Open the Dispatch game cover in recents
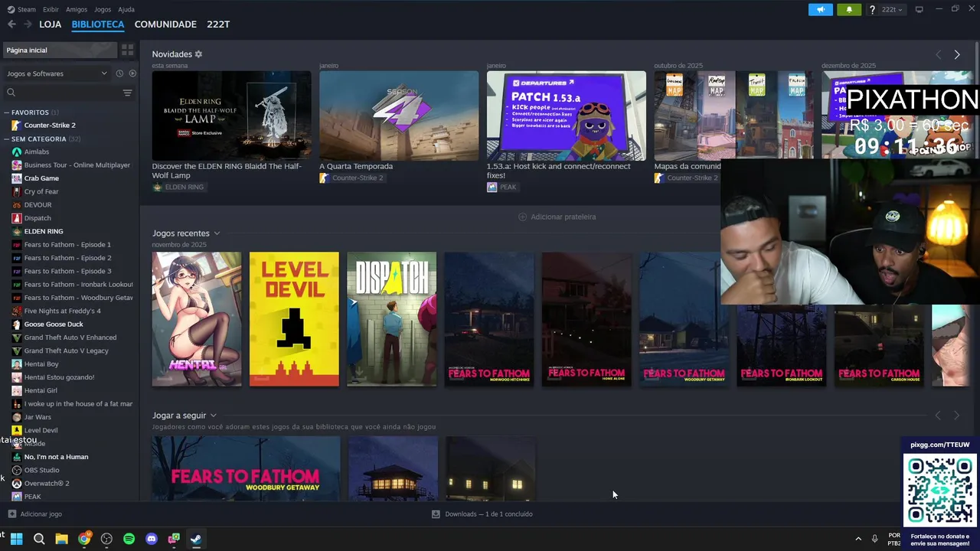This screenshot has height=551, width=980. tap(391, 319)
